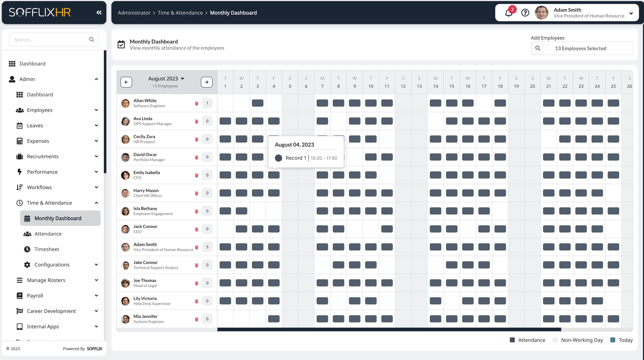Expand the Recruitments submenu

[96, 156]
